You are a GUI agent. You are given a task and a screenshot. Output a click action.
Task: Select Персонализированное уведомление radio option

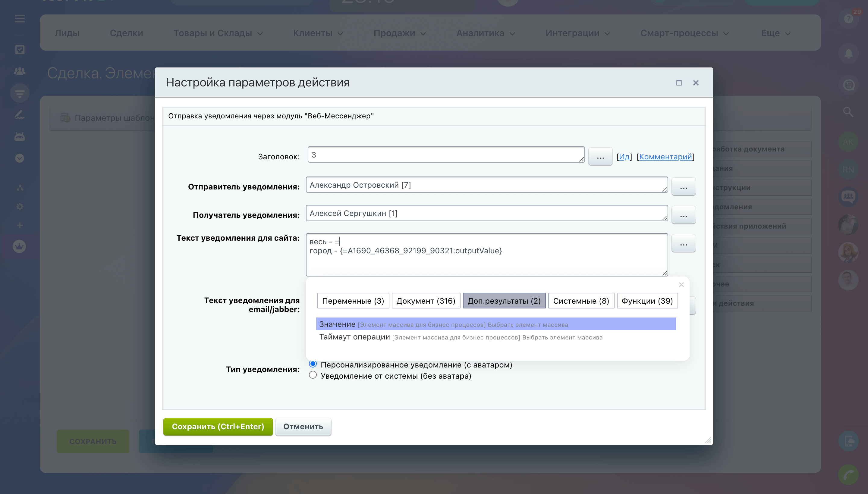tap(313, 364)
